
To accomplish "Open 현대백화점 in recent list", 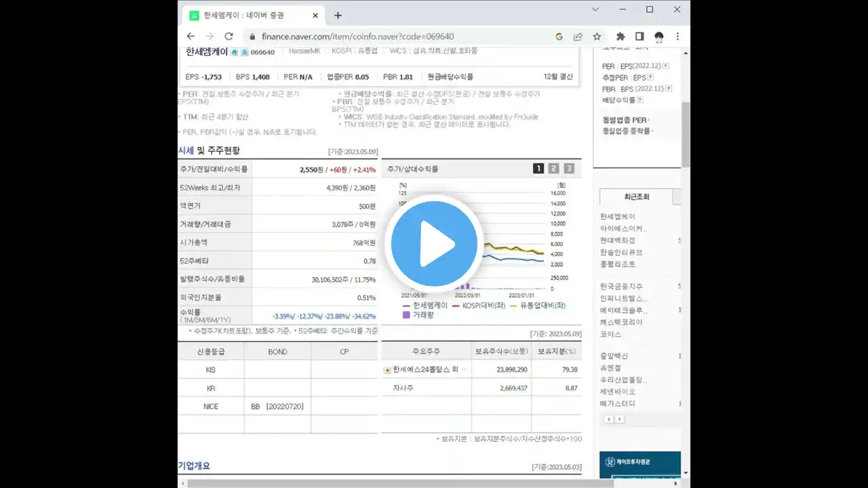I will [x=618, y=240].
